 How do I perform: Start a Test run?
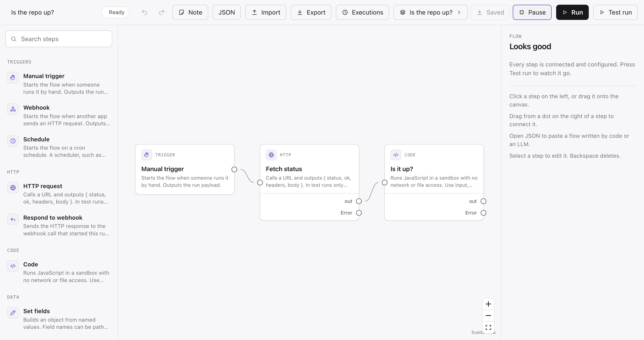615,12
